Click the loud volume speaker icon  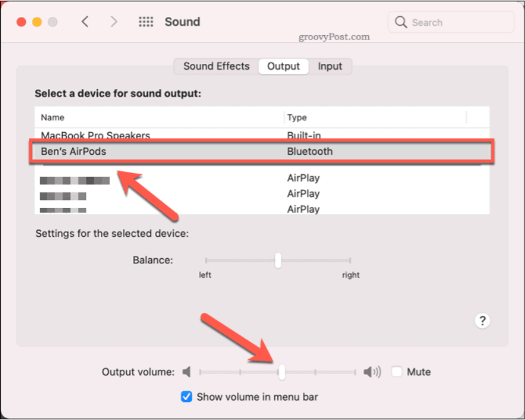tap(372, 372)
